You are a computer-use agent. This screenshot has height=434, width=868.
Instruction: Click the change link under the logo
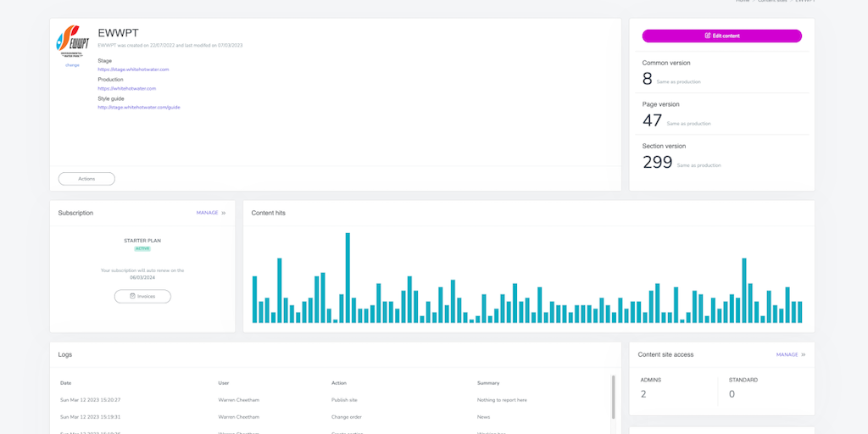72,64
